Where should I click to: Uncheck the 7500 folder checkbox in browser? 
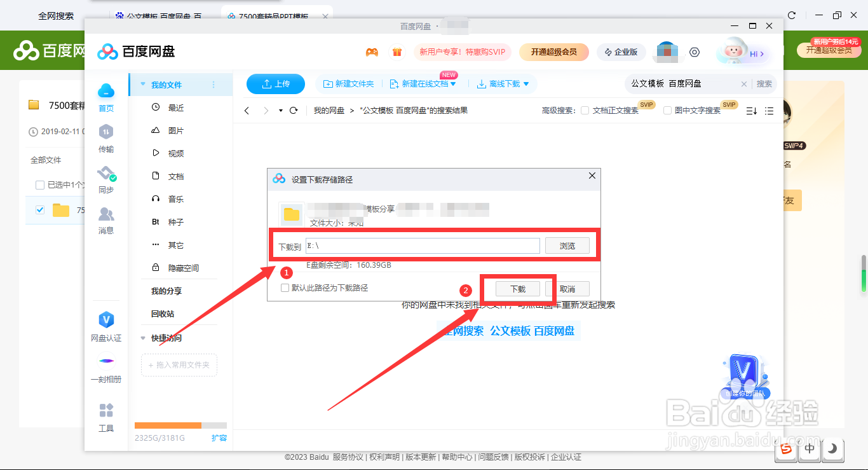pyautogui.click(x=40, y=210)
